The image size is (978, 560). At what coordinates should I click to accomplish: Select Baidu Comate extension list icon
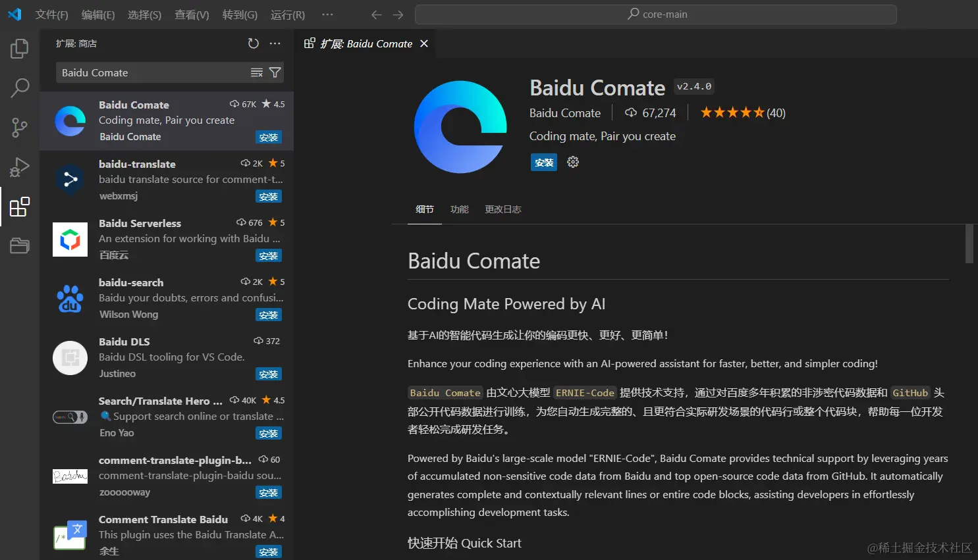tap(70, 121)
